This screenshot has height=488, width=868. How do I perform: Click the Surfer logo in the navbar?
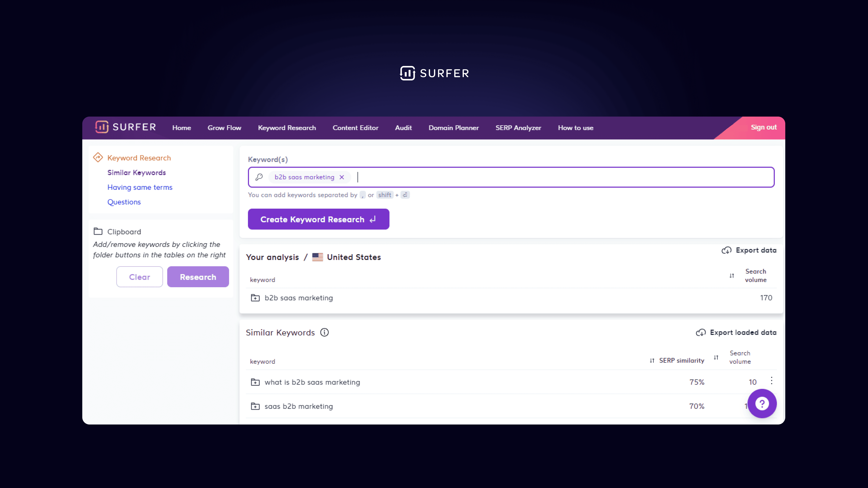125,127
